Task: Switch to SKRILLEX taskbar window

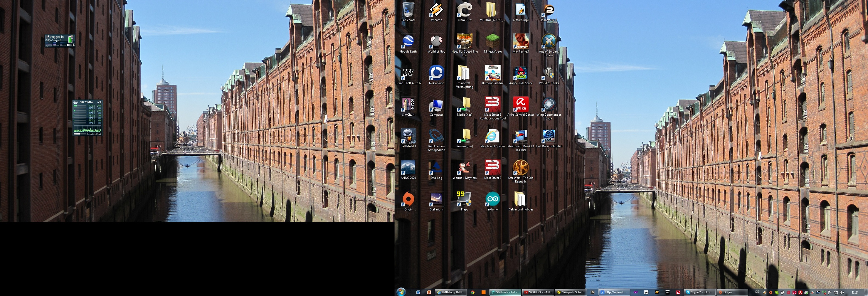Action: (x=538, y=292)
